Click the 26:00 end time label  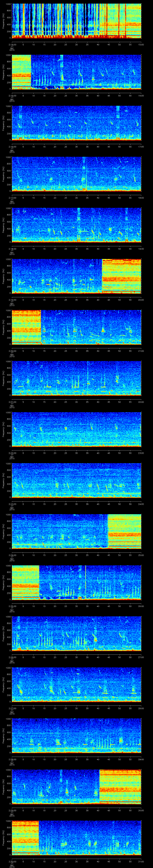click(x=141, y=606)
